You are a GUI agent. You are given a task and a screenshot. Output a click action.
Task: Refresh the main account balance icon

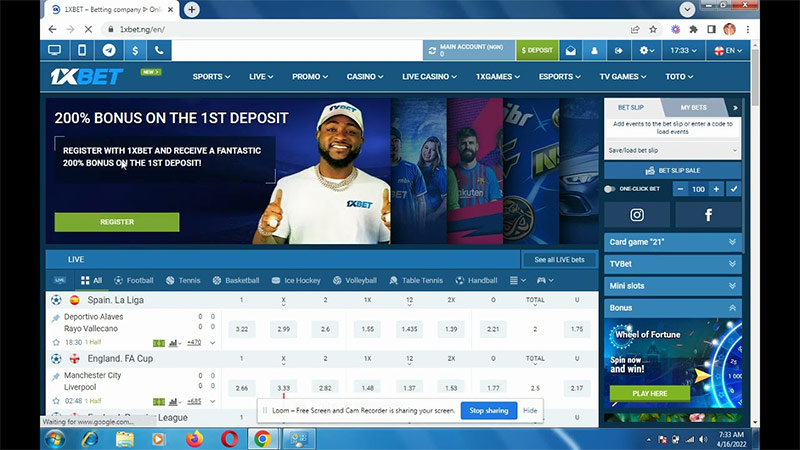[x=432, y=51]
